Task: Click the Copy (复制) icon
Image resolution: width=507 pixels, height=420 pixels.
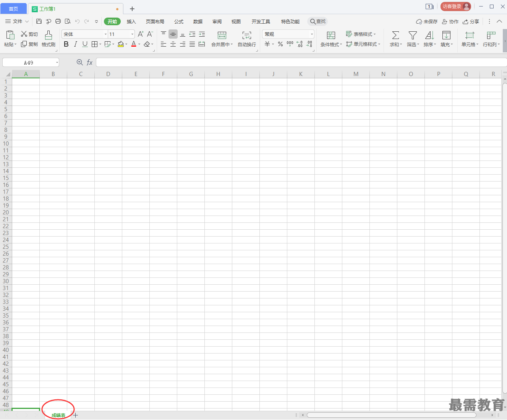Action: tap(24, 44)
